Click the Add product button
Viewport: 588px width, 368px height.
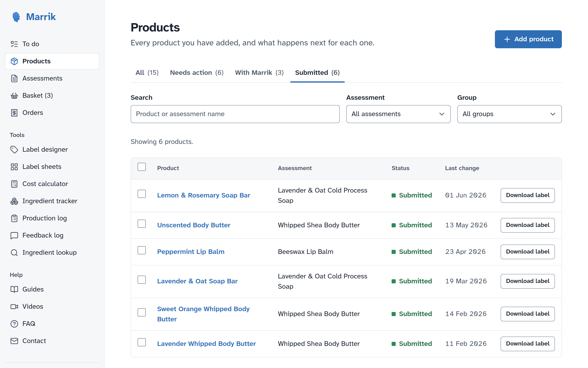528,39
